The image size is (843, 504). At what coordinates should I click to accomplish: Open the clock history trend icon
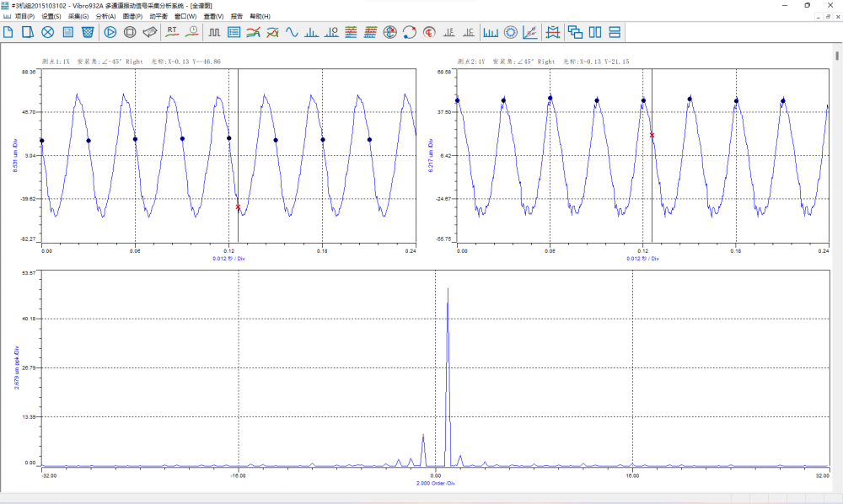click(192, 32)
